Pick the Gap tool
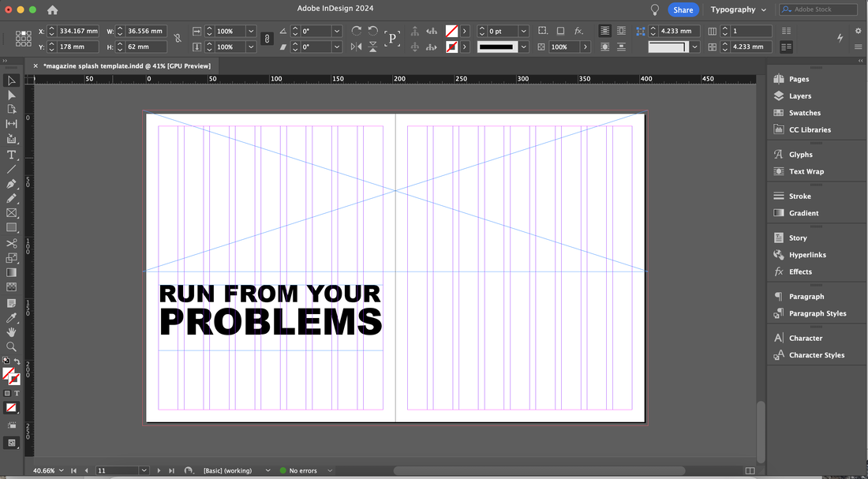868x479 pixels. (x=11, y=124)
